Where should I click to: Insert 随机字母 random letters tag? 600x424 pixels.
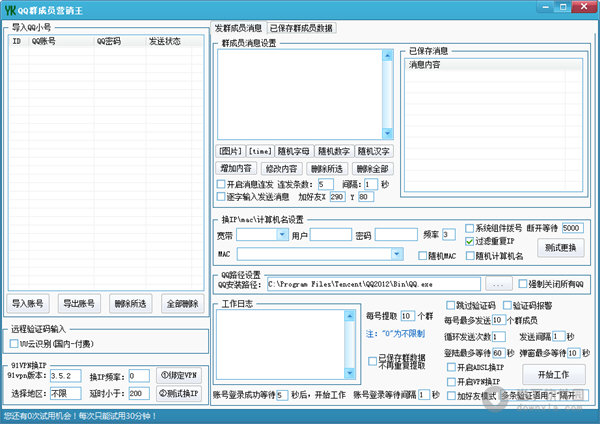tap(295, 151)
